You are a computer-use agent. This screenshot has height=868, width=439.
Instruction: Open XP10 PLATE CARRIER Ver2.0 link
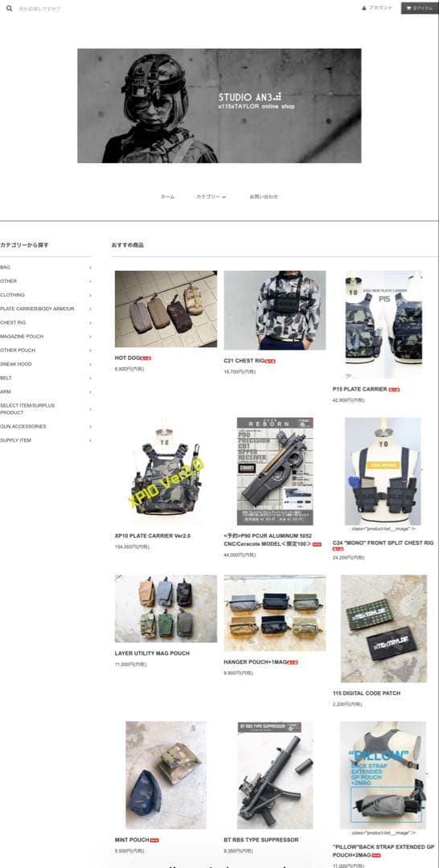click(153, 536)
